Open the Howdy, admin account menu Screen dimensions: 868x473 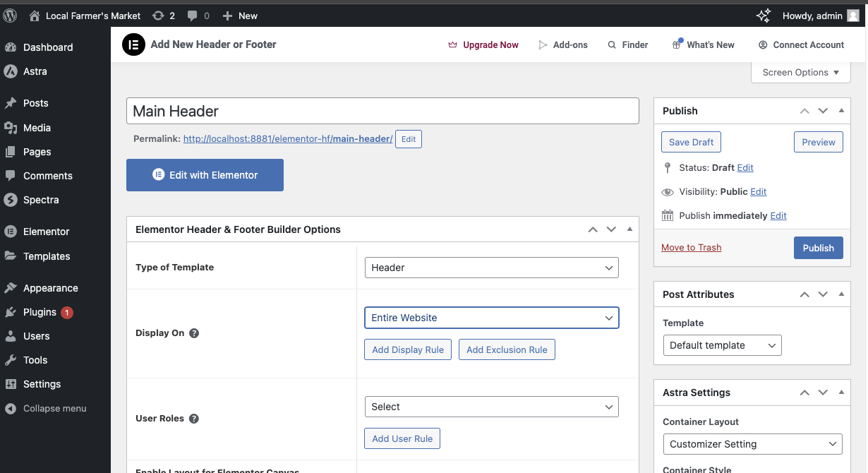[x=821, y=16]
